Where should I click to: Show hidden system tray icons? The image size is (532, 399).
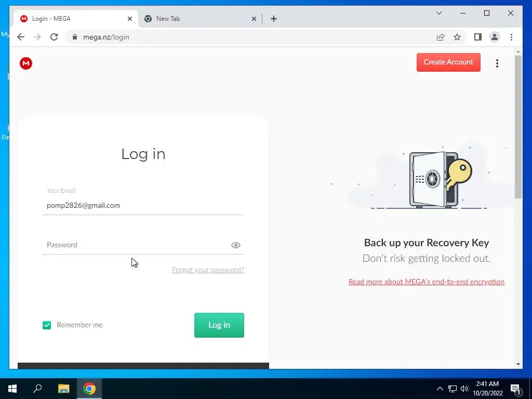440,389
